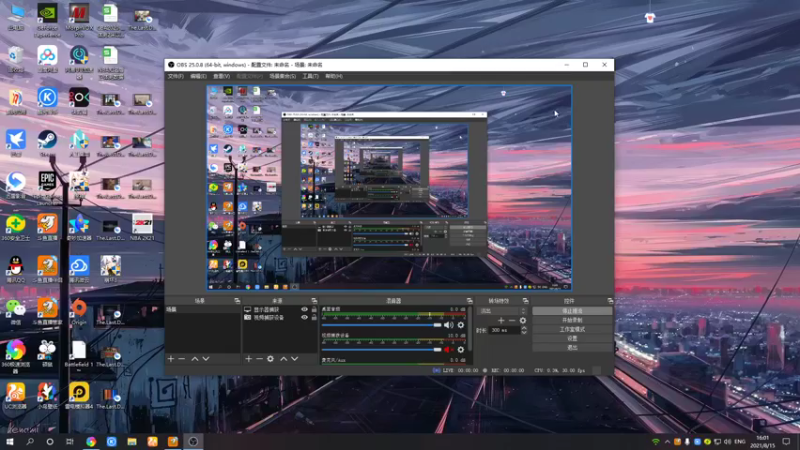
Task: Move the source down with the down chevron
Action: click(294, 359)
